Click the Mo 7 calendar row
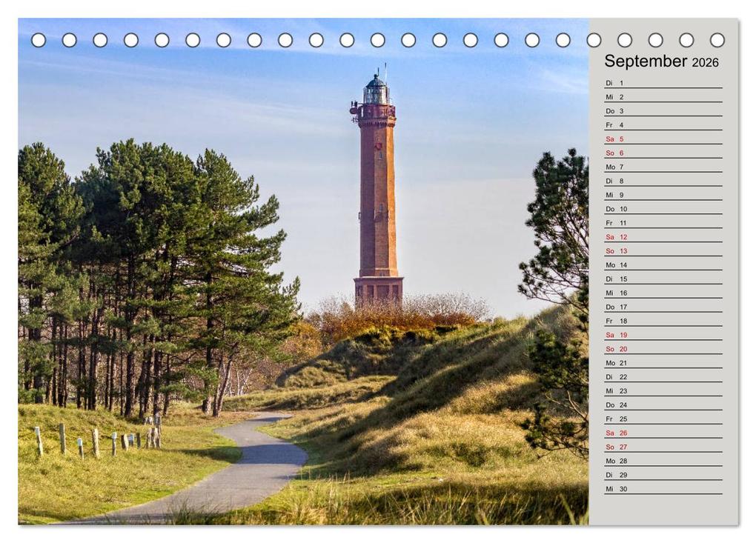This screenshot has width=756, height=543. tap(616, 167)
